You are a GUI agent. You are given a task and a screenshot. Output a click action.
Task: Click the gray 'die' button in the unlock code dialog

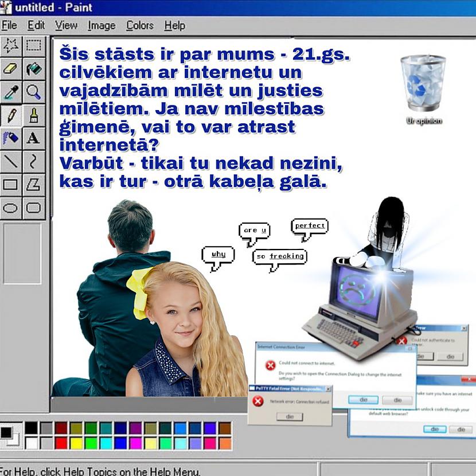point(461,429)
